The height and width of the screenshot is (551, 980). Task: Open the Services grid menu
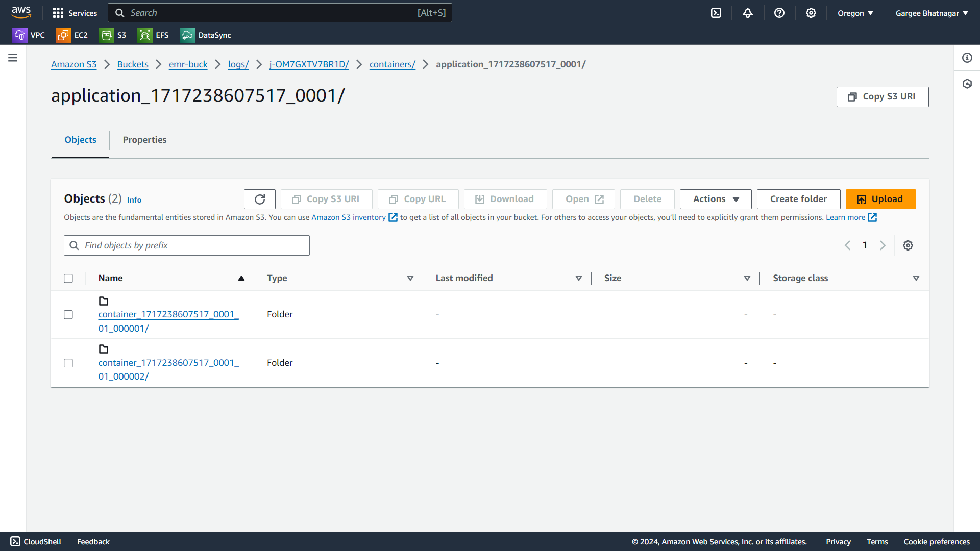point(58,13)
